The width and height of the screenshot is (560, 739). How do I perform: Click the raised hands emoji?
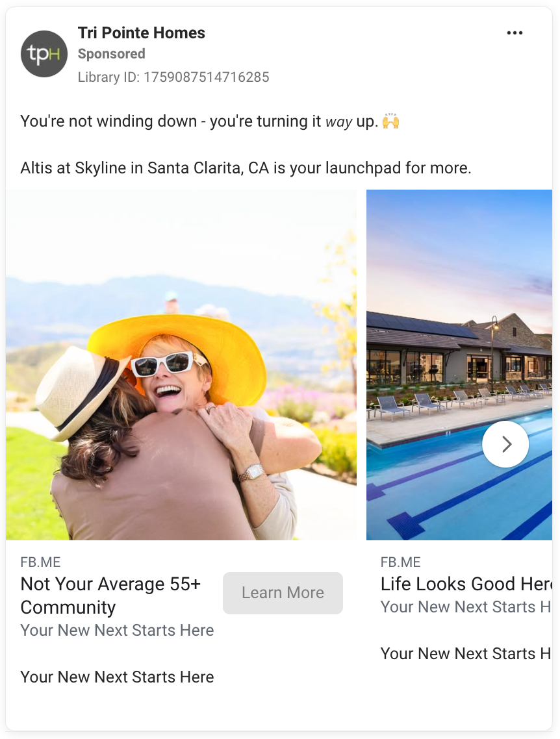391,121
